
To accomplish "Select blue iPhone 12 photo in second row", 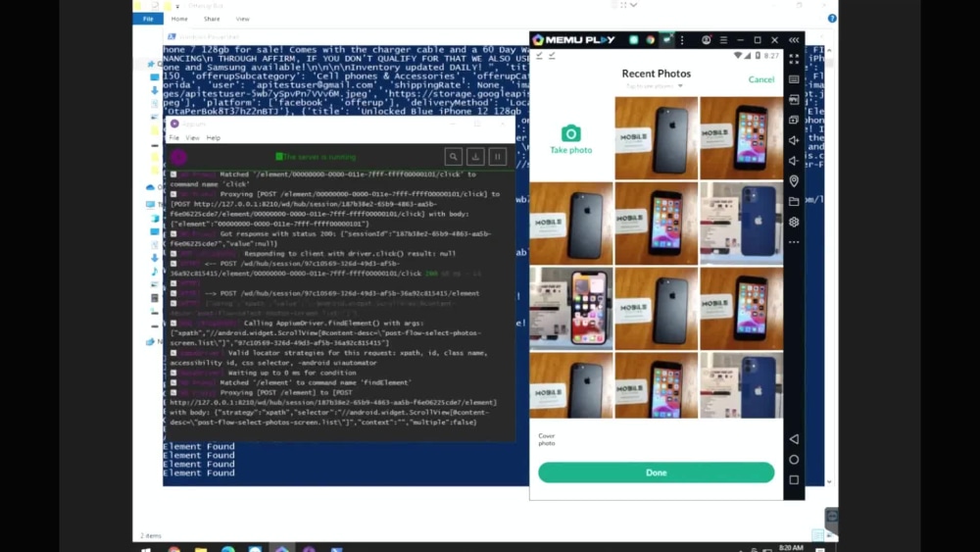I will (741, 224).
